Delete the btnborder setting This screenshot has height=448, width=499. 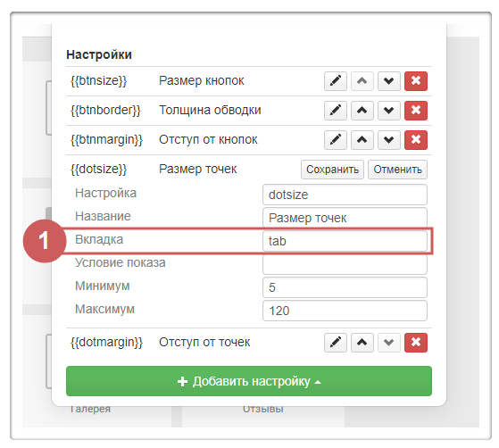[x=416, y=111]
